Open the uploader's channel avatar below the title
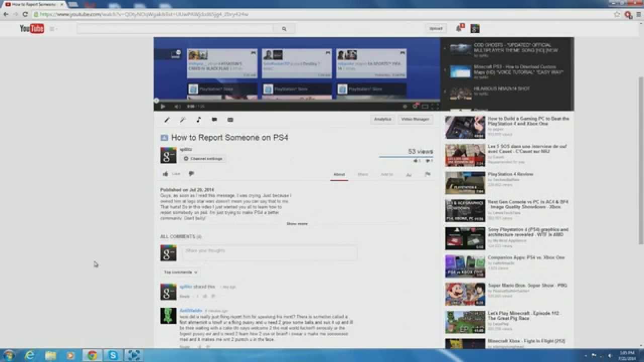Image resolution: width=644 pixels, height=362 pixels. point(169,155)
